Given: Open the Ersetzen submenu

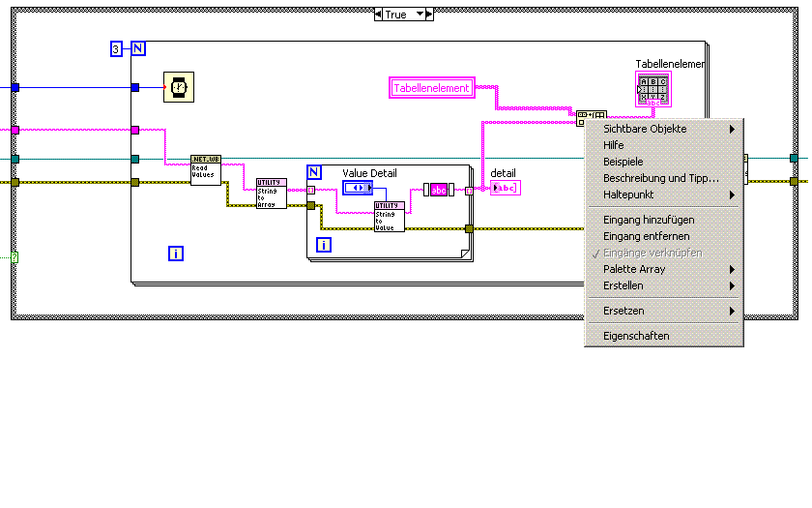Looking at the screenshot, I should (x=664, y=312).
